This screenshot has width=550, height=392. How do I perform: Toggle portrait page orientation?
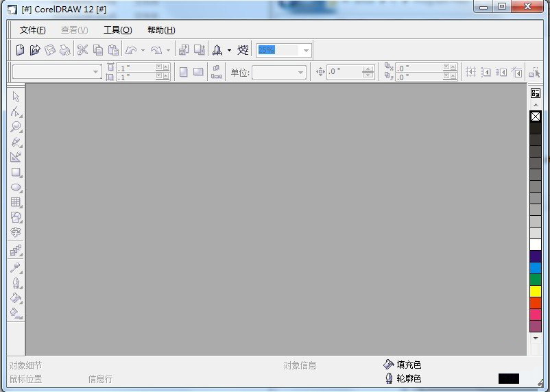[183, 72]
